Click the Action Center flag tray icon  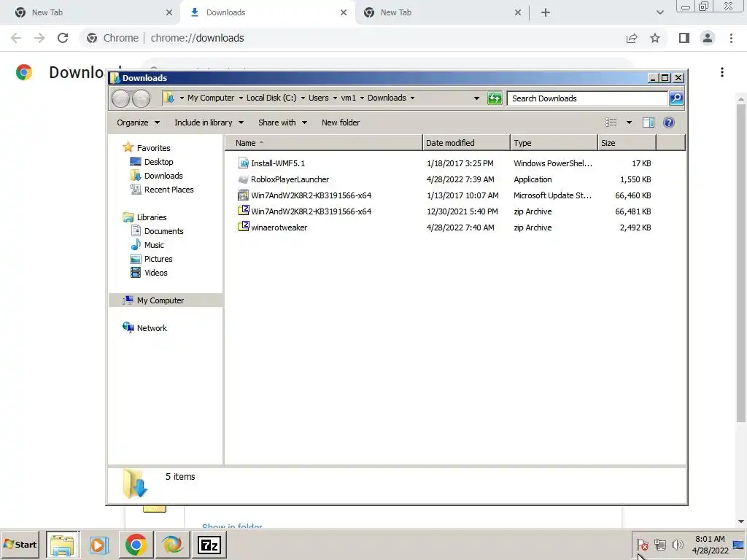point(642,544)
